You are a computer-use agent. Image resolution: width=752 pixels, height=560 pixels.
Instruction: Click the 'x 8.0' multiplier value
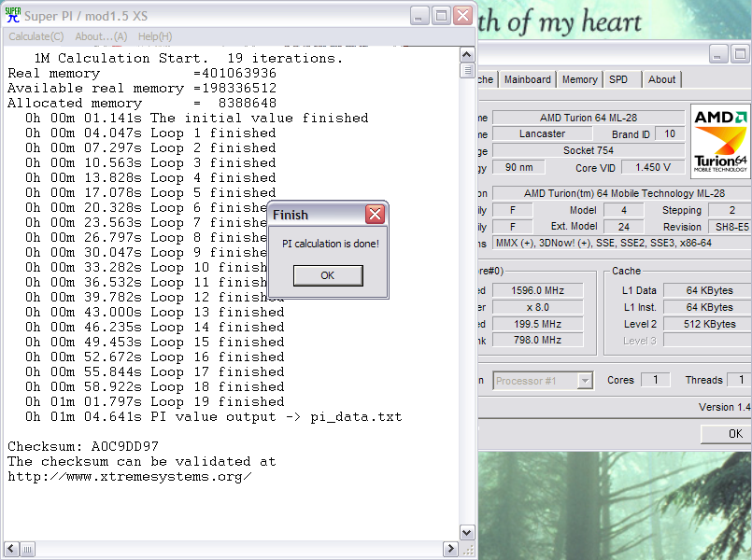(538, 307)
